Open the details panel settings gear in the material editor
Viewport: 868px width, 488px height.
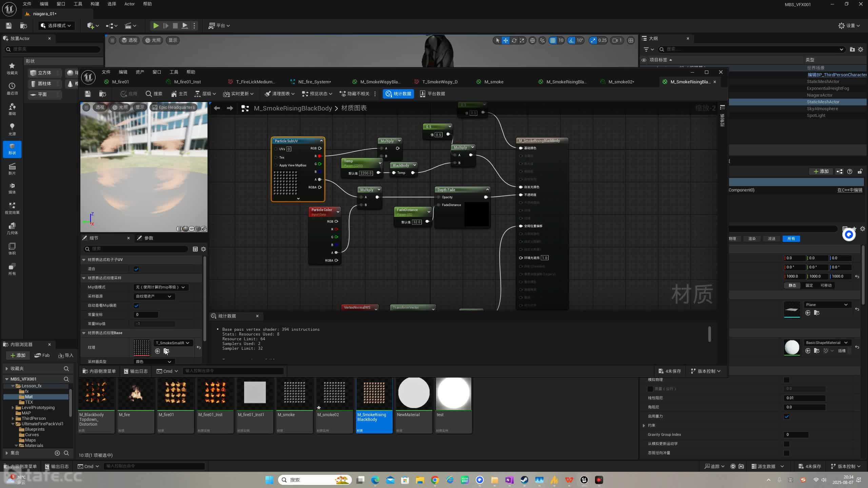tap(203, 249)
